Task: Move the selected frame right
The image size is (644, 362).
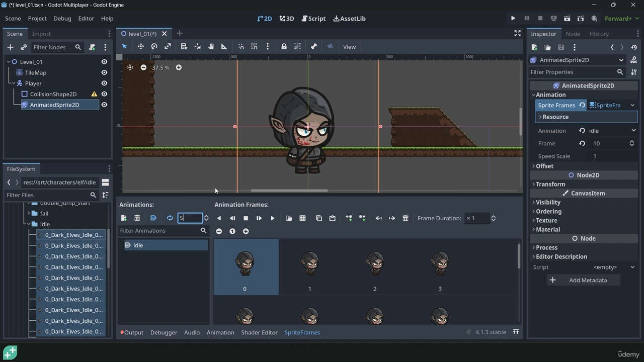Action: coord(392,218)
